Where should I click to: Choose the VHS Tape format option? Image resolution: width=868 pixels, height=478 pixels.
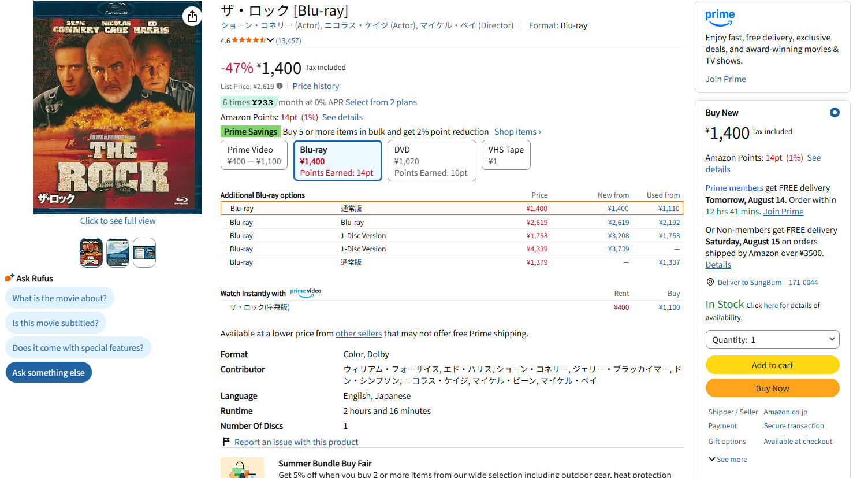click(x=506, y=155)
